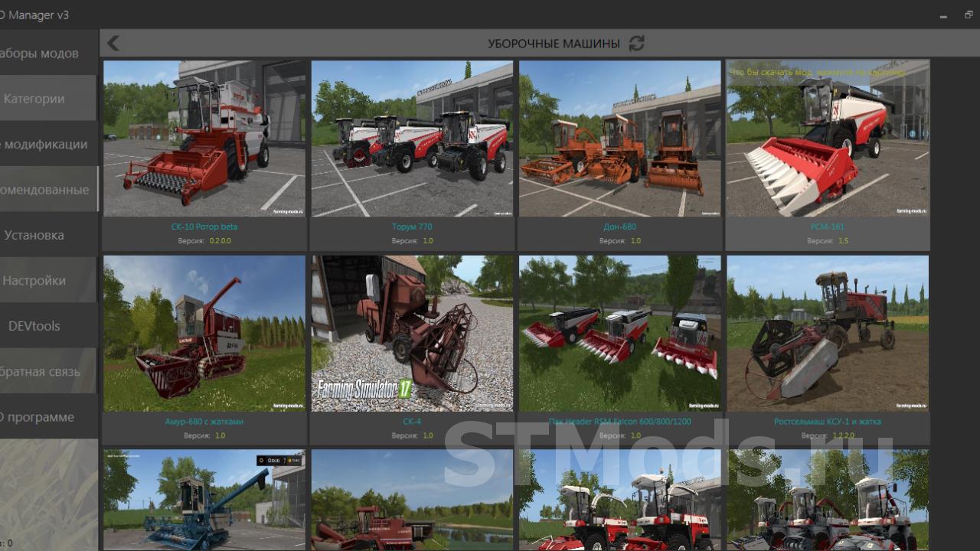Click the СК-10 Ротор beta title link

click(204, 227)
